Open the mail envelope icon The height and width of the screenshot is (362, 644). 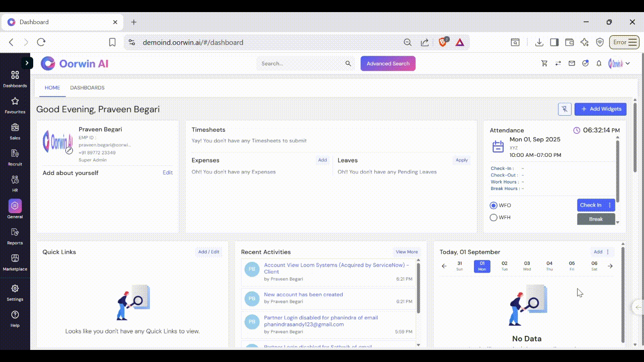(x=572, y=63)
